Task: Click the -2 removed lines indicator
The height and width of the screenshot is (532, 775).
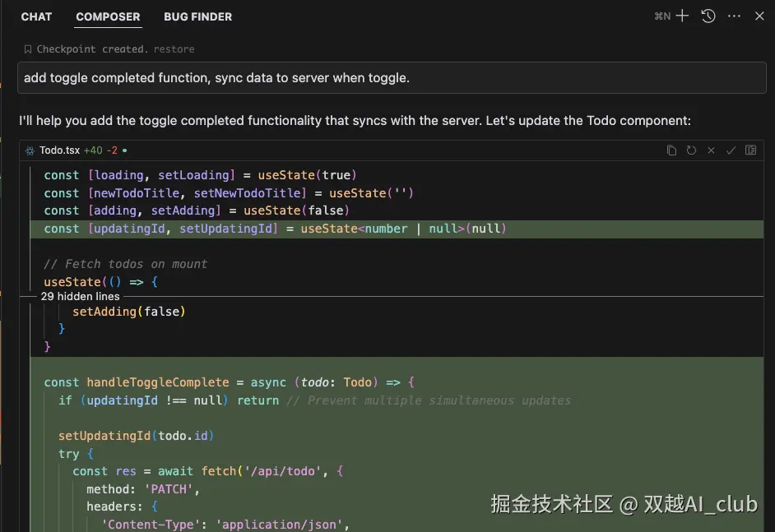Action: tap(112, 150)
